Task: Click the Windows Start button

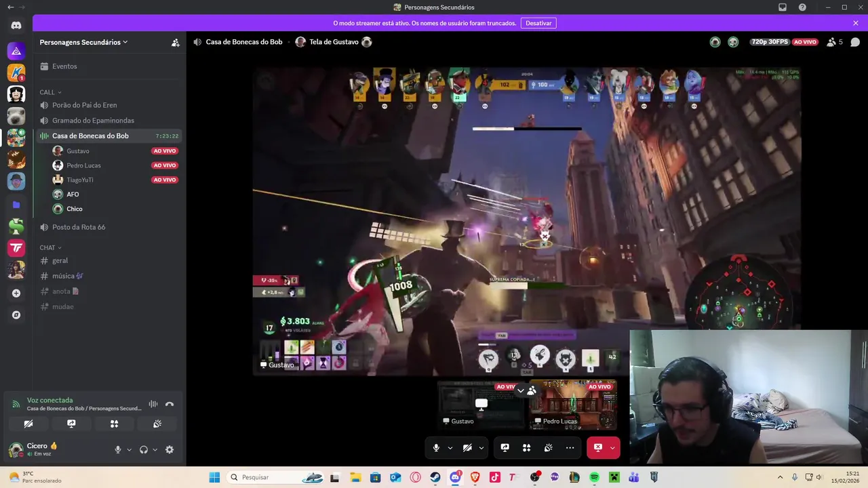Action: [214, 477]
